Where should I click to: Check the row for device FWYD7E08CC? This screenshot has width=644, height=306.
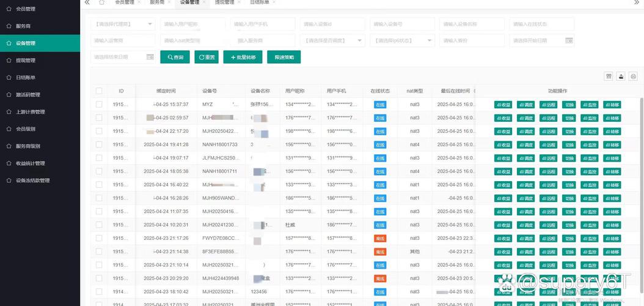pos(99,238)
